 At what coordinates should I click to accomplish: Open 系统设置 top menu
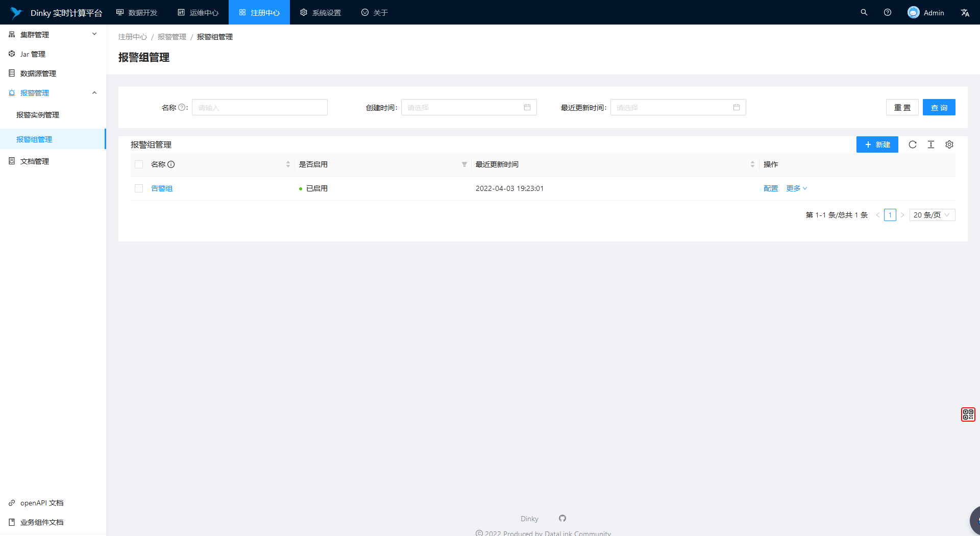tap(321, 12)
